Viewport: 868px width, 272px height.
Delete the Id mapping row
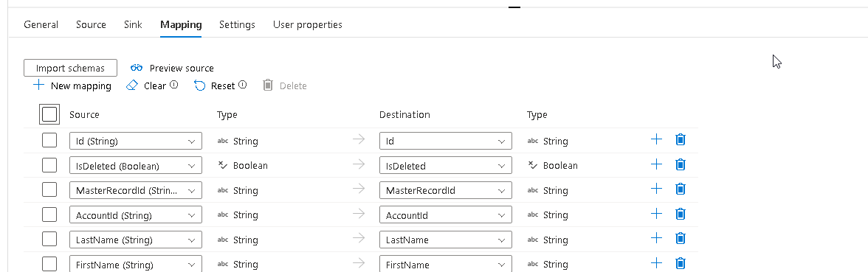coord(681,139)
